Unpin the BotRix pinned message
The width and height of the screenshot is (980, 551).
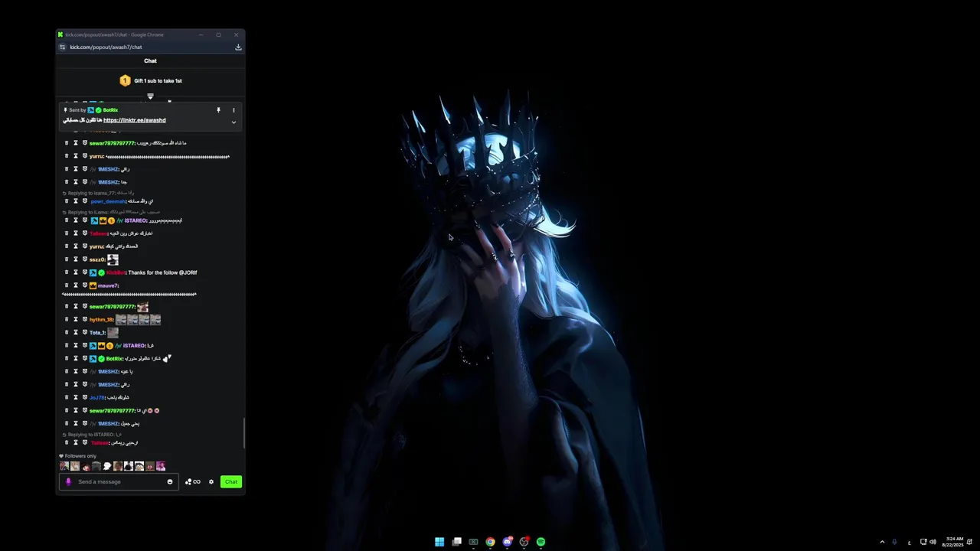[x=218, y=110]
